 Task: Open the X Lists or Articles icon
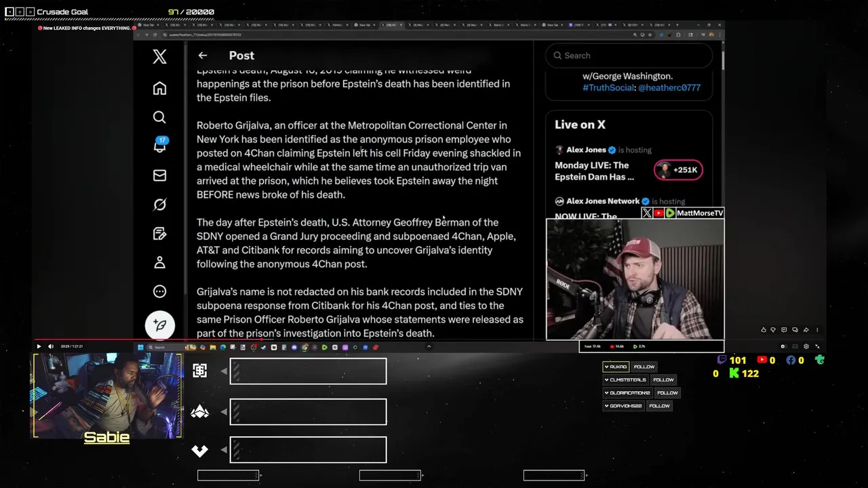pyautogui.click(x=159, y=234)
